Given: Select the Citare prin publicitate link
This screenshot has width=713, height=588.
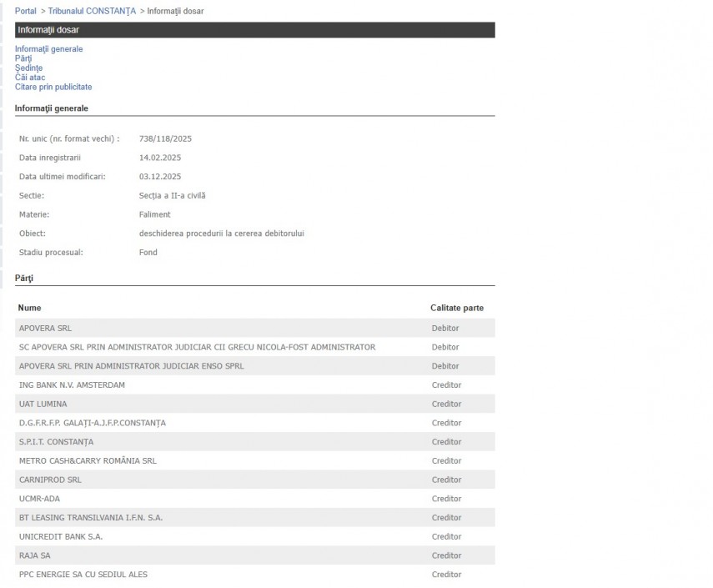Looking at the screenshot, I should point(53,87).
